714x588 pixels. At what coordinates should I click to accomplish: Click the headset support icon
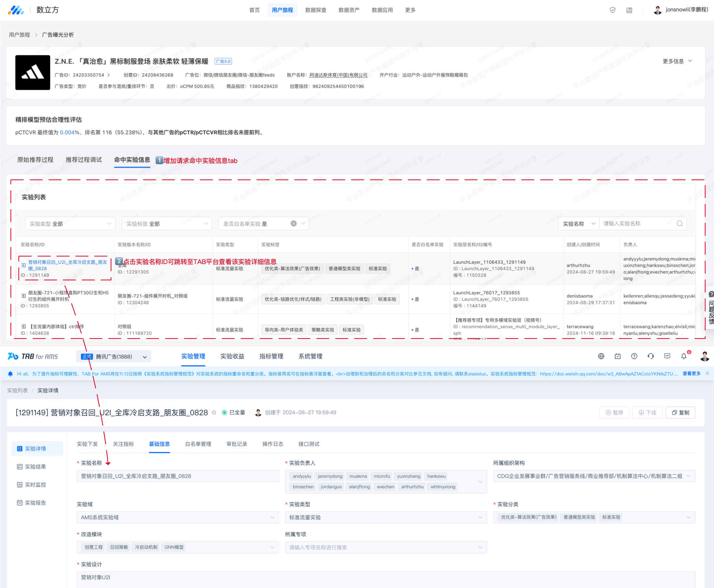tap(651, 356)
